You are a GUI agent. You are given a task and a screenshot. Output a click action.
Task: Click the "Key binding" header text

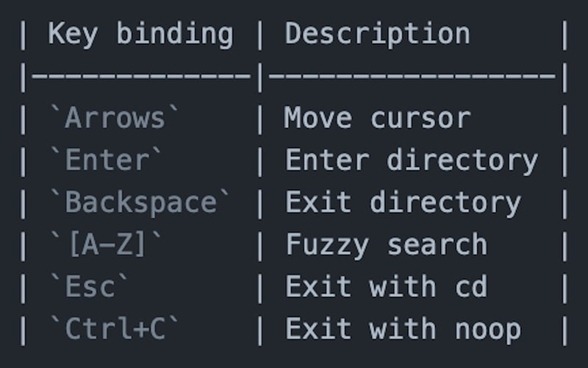[140, 35]
